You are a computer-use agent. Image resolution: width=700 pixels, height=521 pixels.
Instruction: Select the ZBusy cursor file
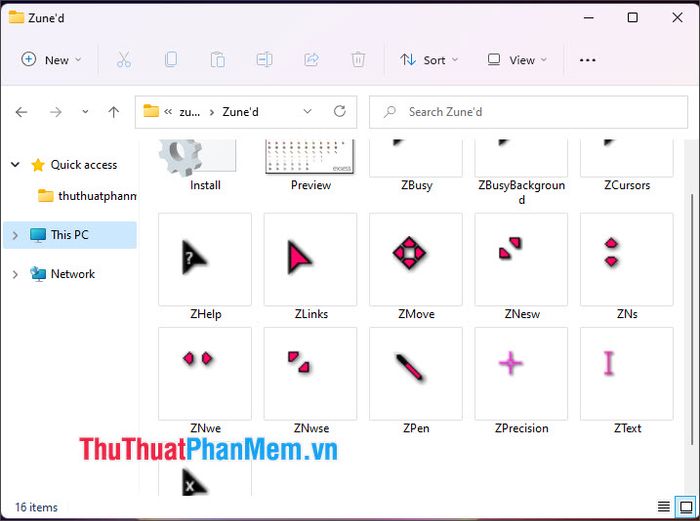[x=416, y=166]
